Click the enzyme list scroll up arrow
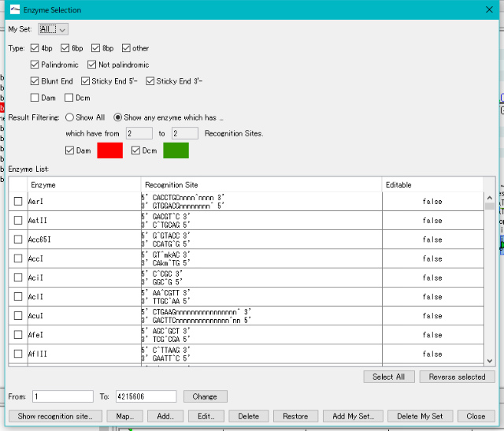Screen dimensions: 504x431 490,198
